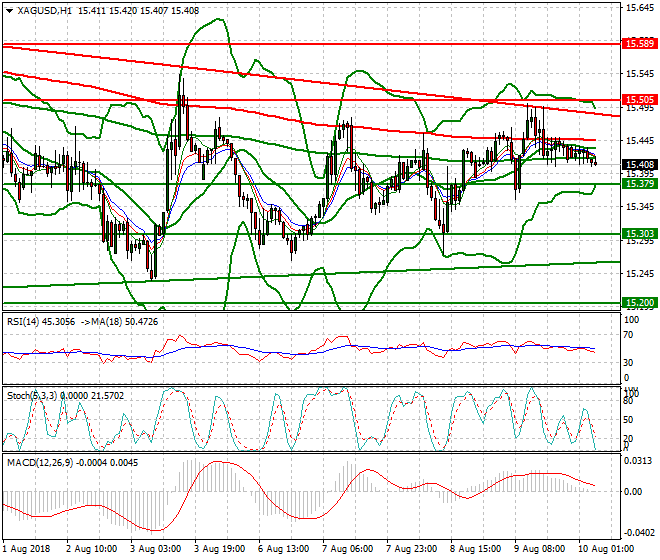The image size is (660, 560).
Task: Click the OHLC values in chart header
Action: (x=138, y=11)
